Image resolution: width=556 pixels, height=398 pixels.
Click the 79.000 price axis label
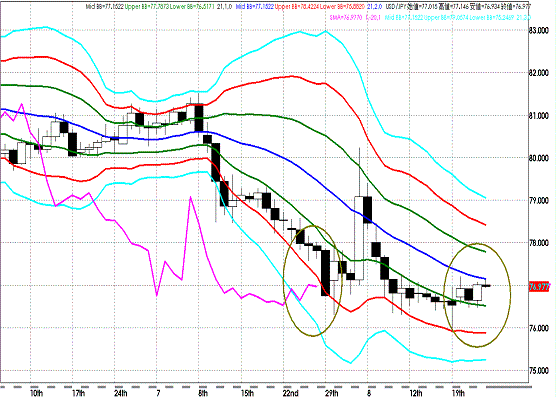pyautogui.click(x=539, y=200)
